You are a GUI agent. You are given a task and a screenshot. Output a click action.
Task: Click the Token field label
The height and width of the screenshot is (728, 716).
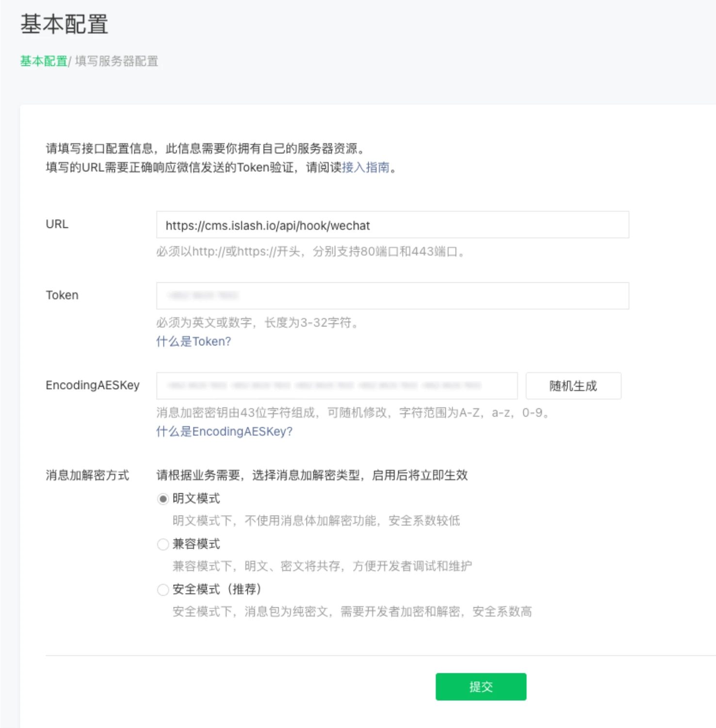click(x=62, y=295)
